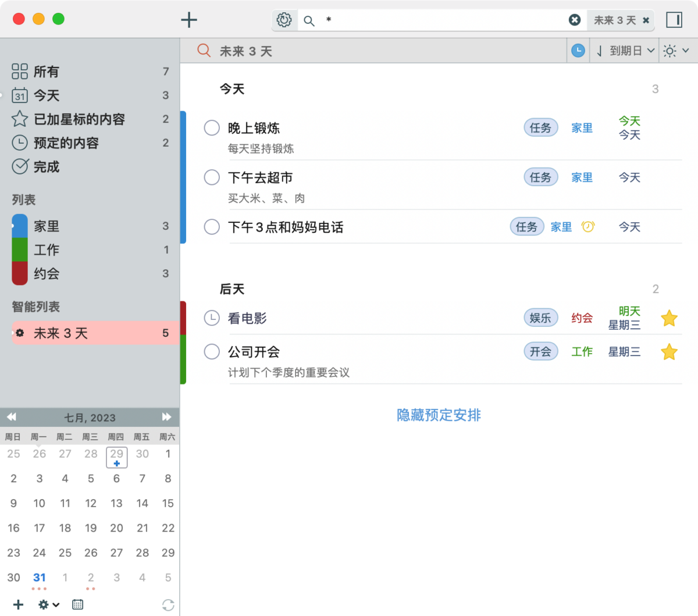Screen dimensions: 698x616
Task: Click the 今天 calendar icon in sidebar
Action: [20, 95]
